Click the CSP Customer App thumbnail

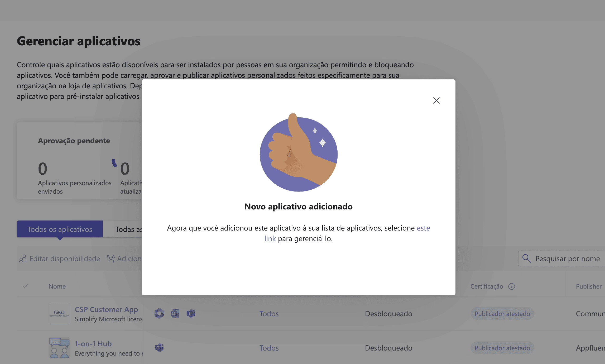coord(59,313)
